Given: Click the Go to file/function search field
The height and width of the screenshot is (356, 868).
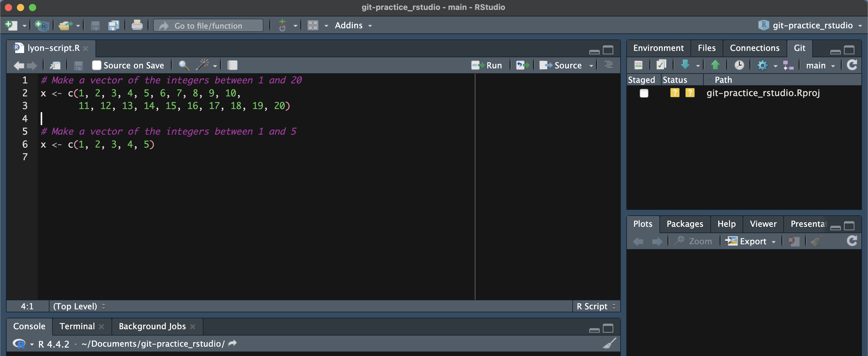Looking at the screenshot, I should [x=208, y=25].
